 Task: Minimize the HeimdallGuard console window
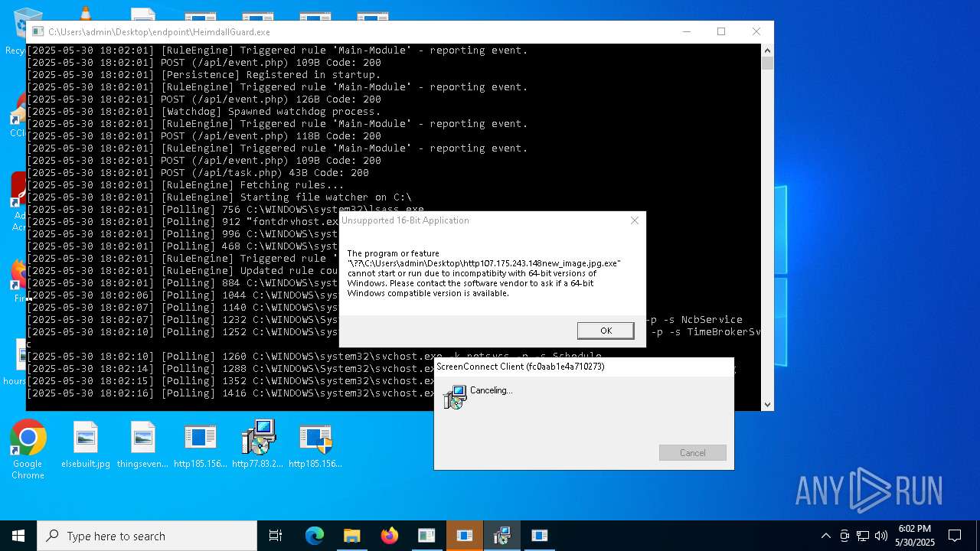tap(686, 31)
